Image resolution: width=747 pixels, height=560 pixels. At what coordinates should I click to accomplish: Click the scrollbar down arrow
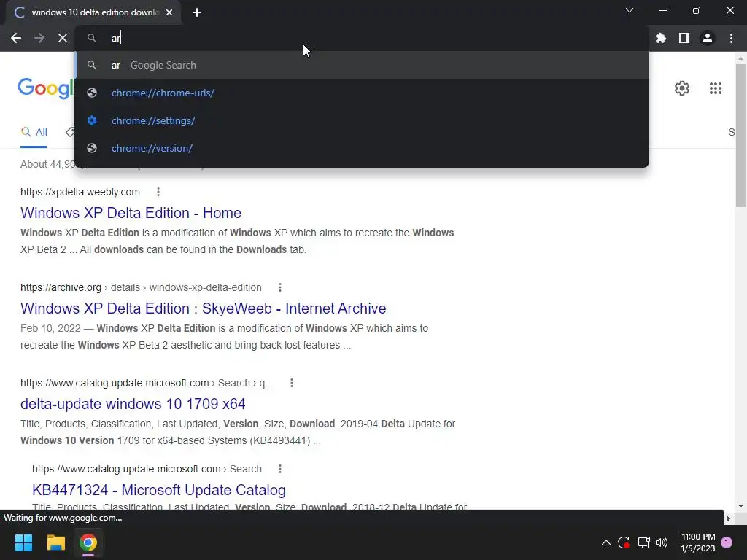point(740,506)
